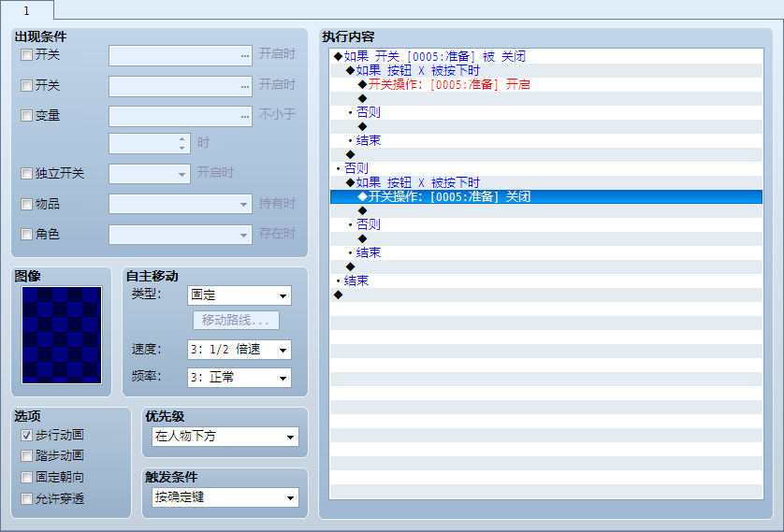The width and height of the screenshot is (784, 532).
Task: Enable the 物品 condition checkbox
Action: (26, 204)
